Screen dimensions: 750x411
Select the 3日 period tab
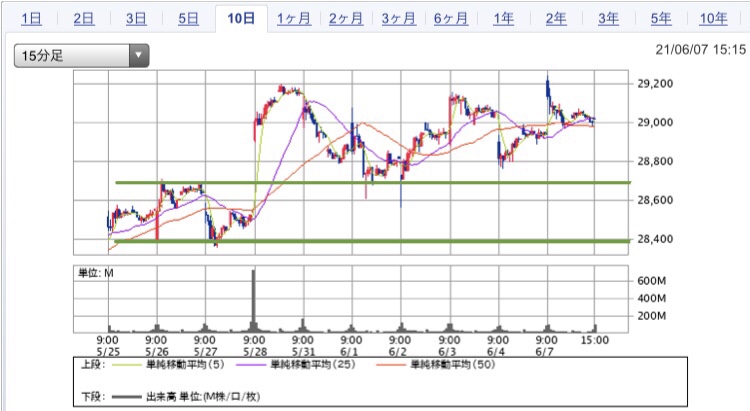136,19
